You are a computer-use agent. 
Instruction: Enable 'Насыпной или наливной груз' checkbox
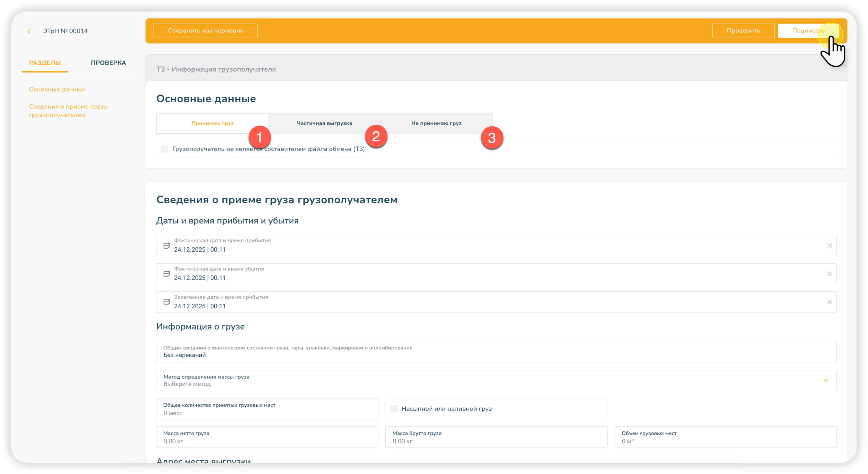pos(393,409)
